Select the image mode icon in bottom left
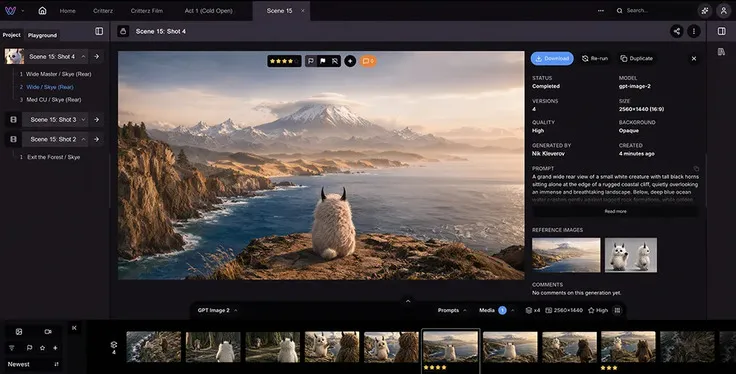The height and width of the screenshot is (374, 736). click(19, 332)
